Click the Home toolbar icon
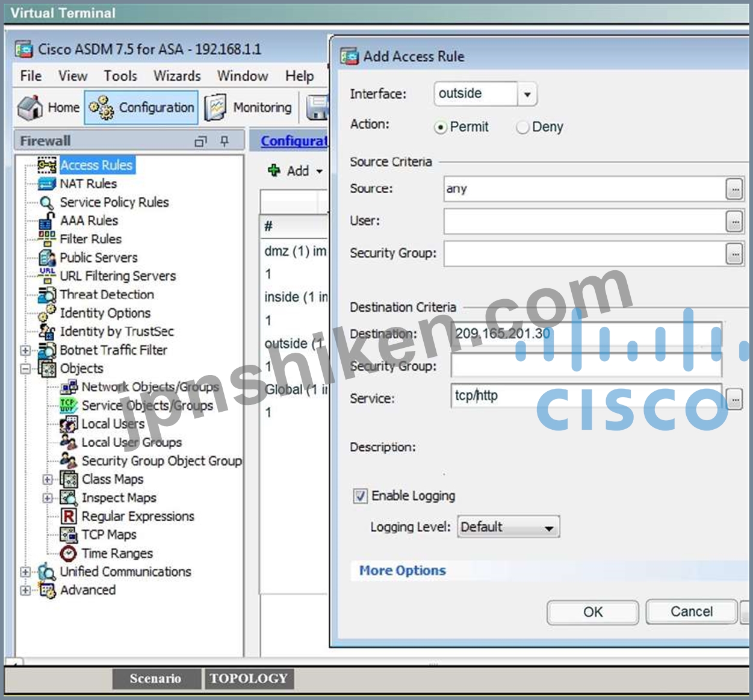Image resolution: width=753 pixels, height=700 pixels. click(x=30, y=108)
